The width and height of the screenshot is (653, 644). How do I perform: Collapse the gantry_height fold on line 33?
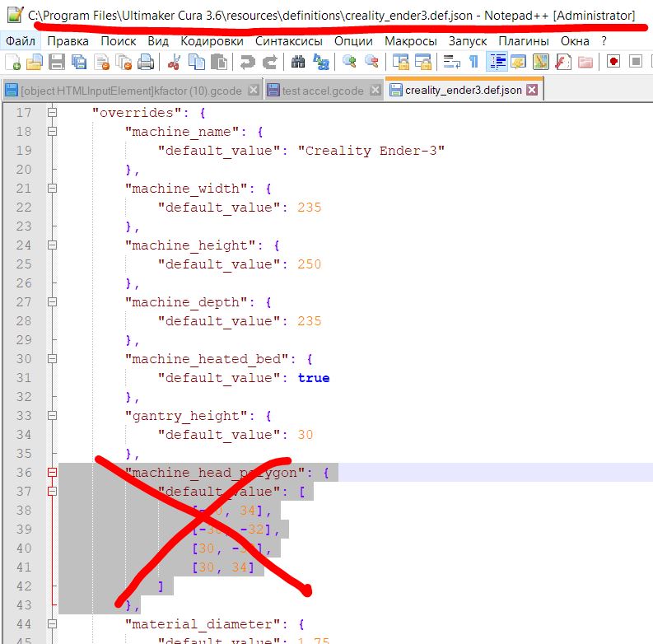pyautogui.click(x=53, y=416)
